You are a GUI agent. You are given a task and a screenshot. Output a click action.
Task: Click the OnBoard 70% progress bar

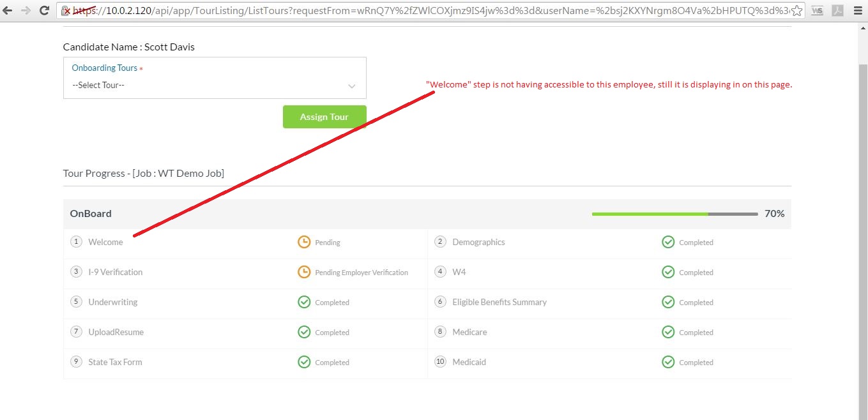pos(674,214)
